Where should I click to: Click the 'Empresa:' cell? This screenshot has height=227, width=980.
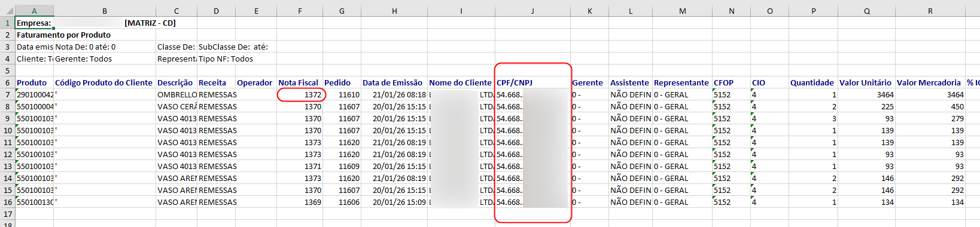tap(34, 23)
